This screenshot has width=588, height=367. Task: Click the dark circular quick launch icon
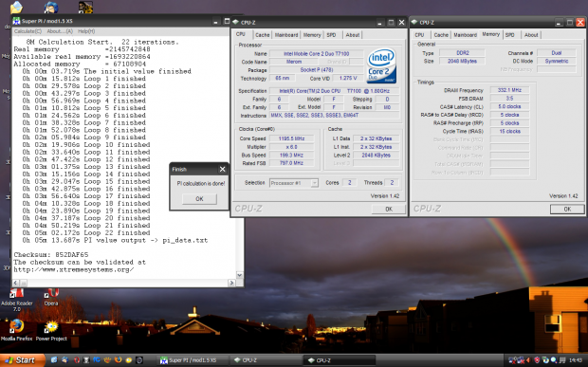(139, 360)
